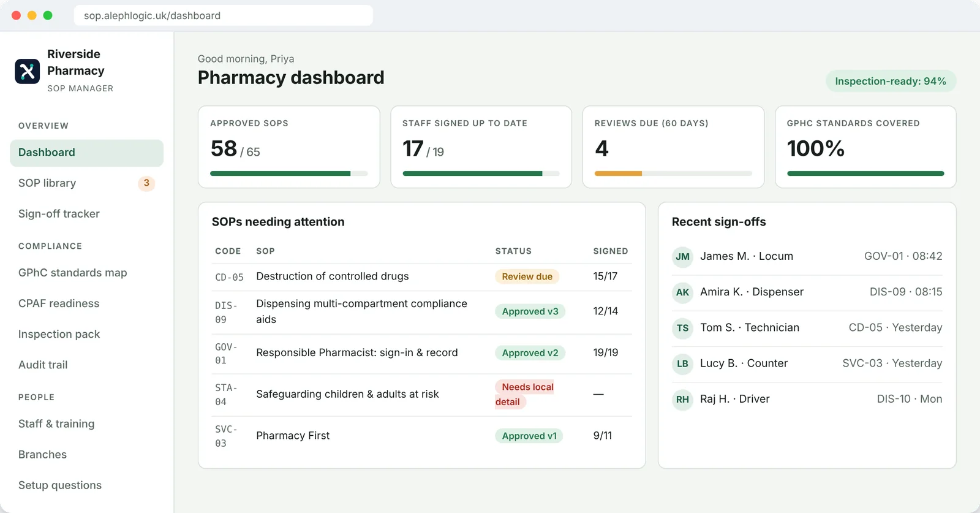Click the Approved SOPs progress bar
The image size is (980, 513).
click(289, 173)
